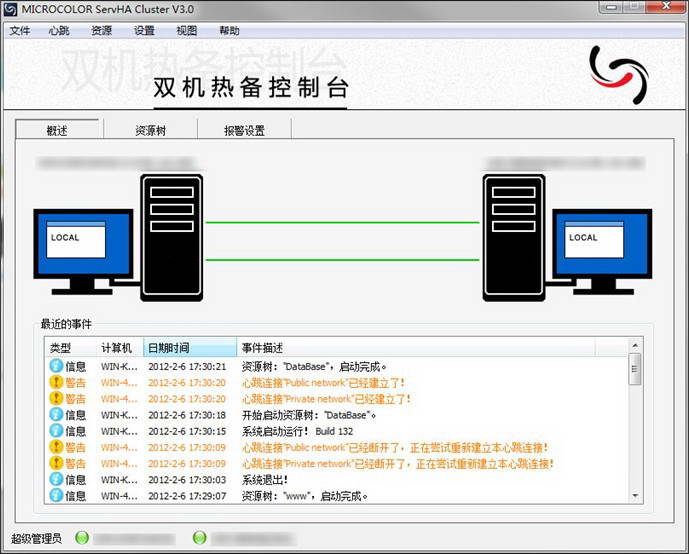Select text 心跳连接"Public network"已经建立了!
The image size is (689, 554).
323,383
